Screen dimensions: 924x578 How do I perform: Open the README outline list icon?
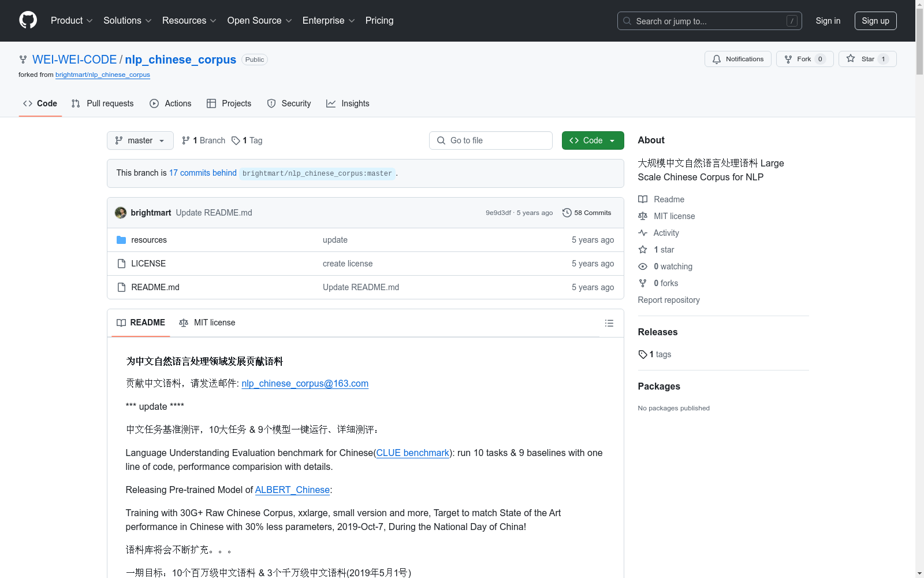pos(609,323)
